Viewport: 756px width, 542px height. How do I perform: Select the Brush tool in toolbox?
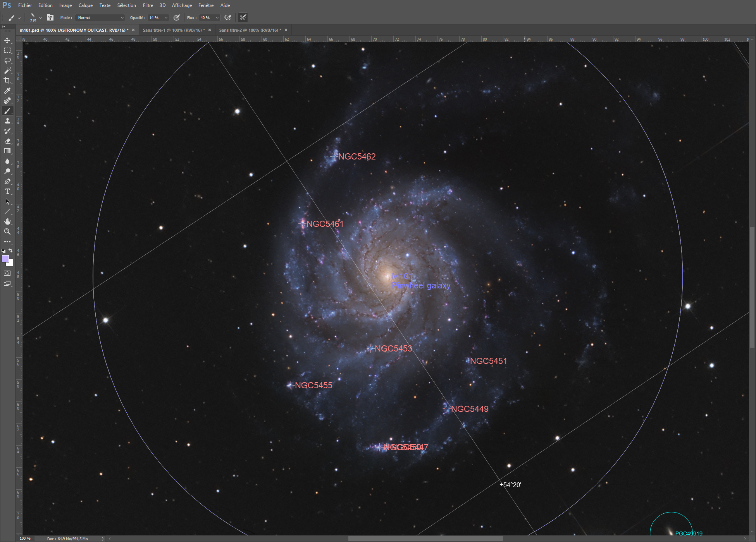[x=7, y=111]
